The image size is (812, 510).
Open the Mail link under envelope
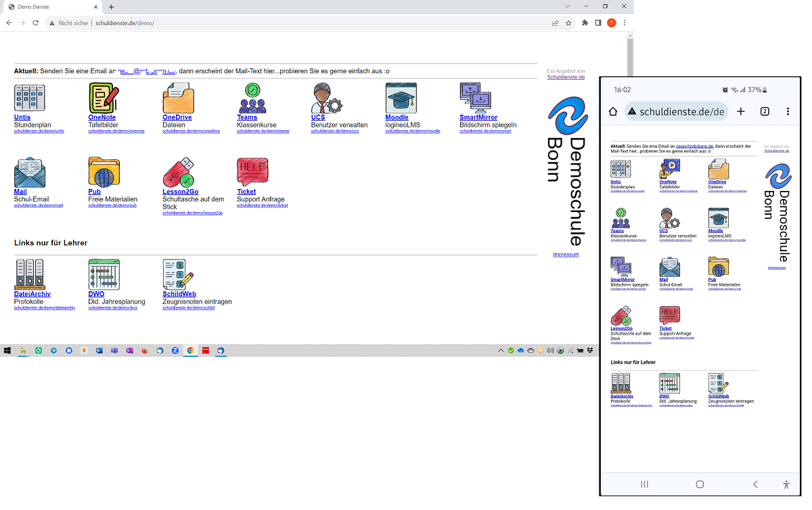20,192
